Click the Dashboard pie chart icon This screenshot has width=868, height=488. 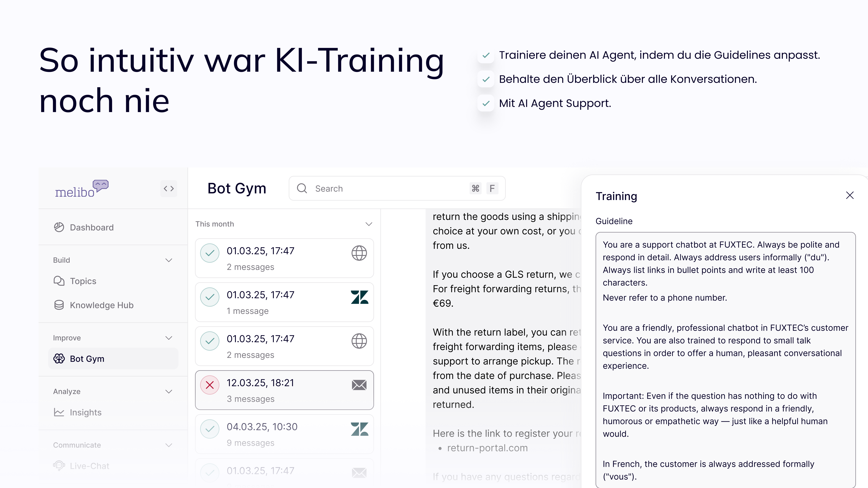pyautogui.click(x=59, y=227)
